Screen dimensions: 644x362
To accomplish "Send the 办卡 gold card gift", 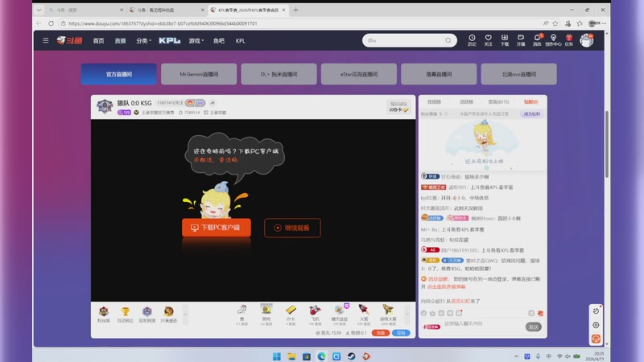I will 291,315.
